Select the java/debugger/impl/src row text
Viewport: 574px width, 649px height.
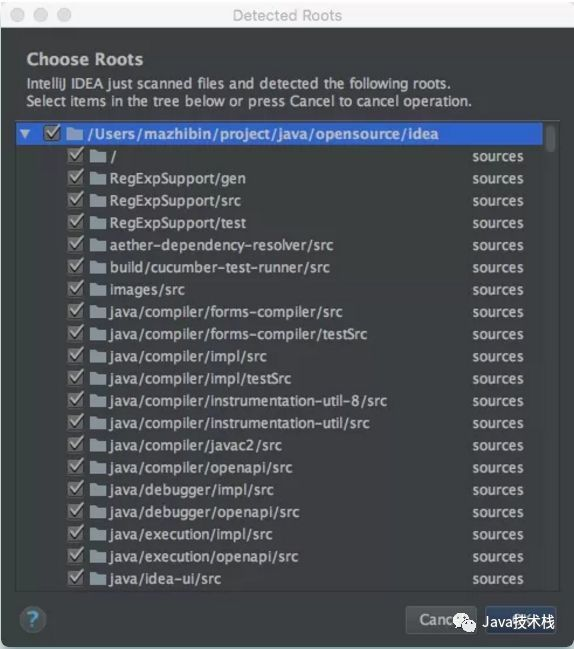coord(191,490)
